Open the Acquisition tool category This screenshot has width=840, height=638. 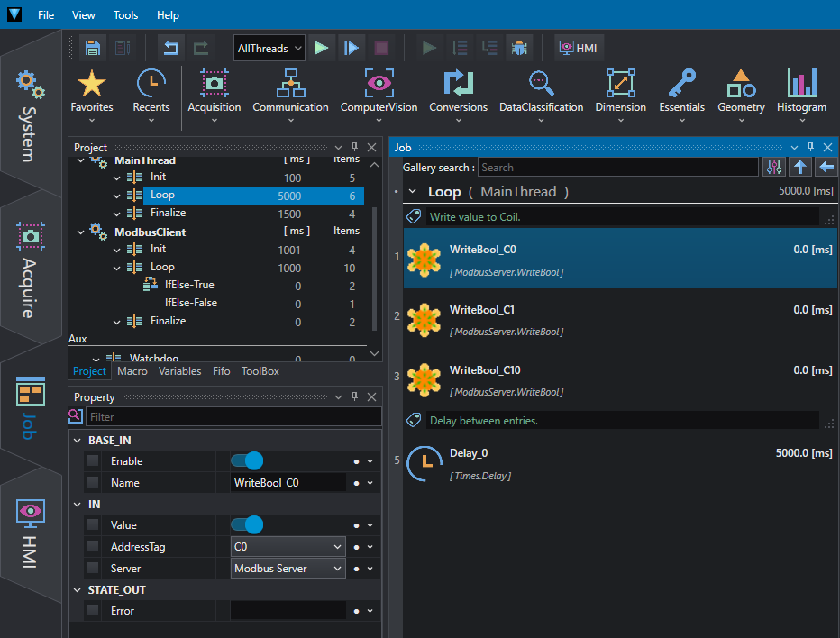pyautogui.click(x=215, y=95)
